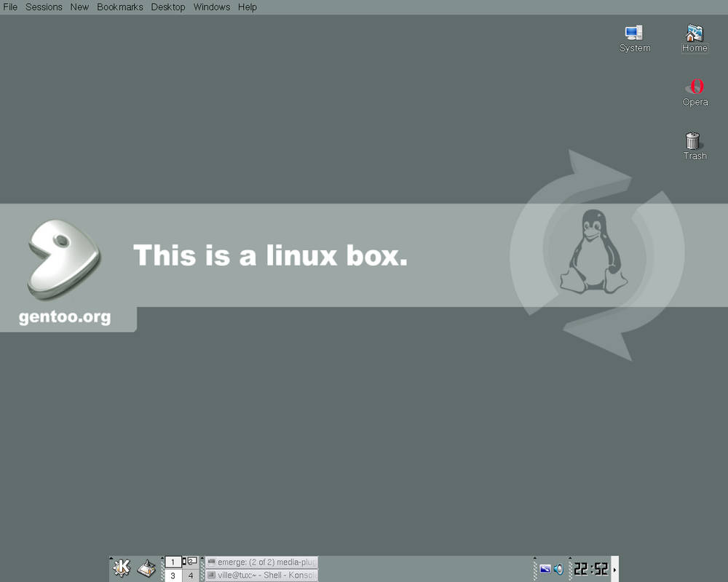Open the Windows menu
Viewport: 728px width, 582px height.
click(x=211, y=7)
